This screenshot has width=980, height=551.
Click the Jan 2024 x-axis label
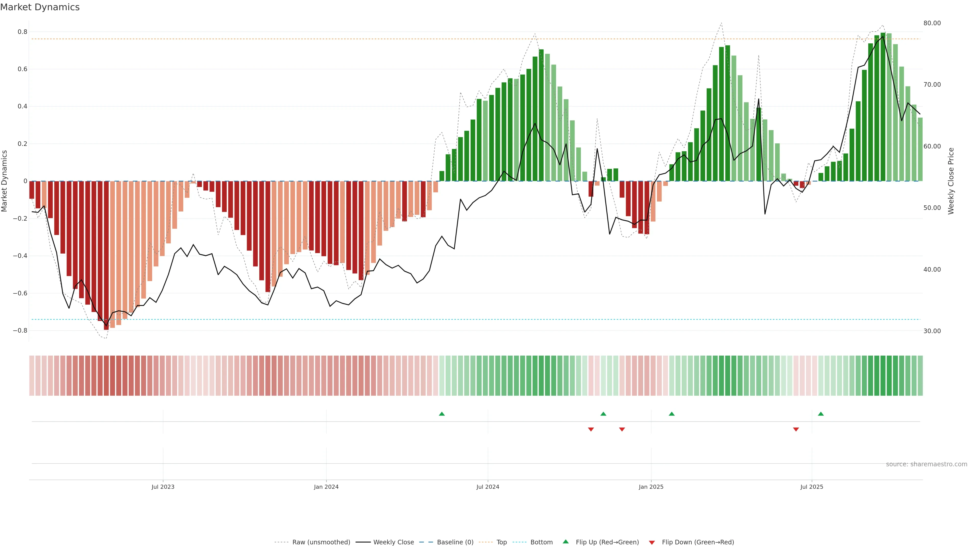(326, 487)
